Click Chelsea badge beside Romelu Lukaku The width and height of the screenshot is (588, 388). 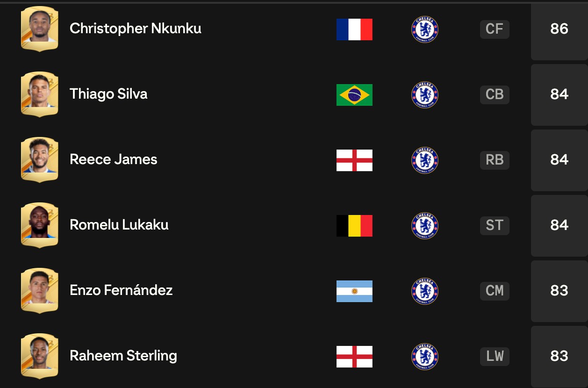[x=425, y=226]
